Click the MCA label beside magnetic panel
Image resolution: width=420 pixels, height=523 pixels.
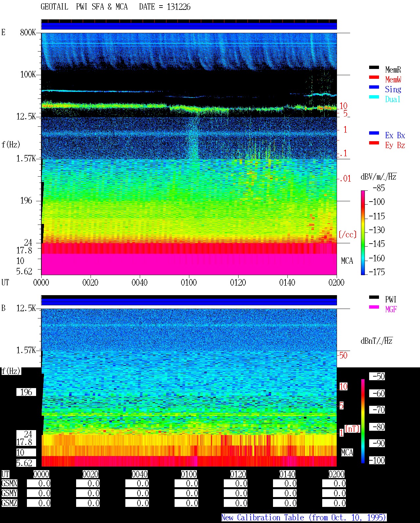(347, 452)
